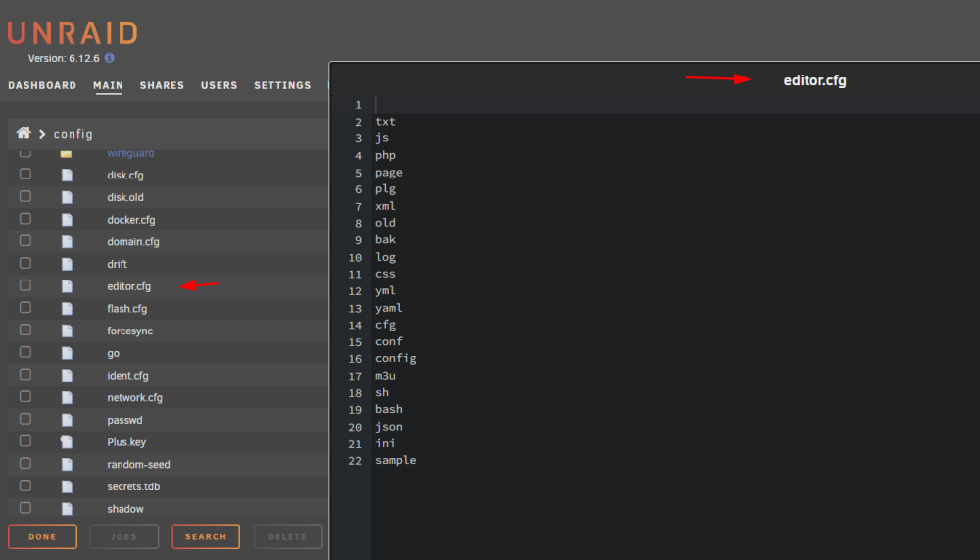Click the key file icon for Plus.key
Screen dimensions: 980x560
pos(67,441)
